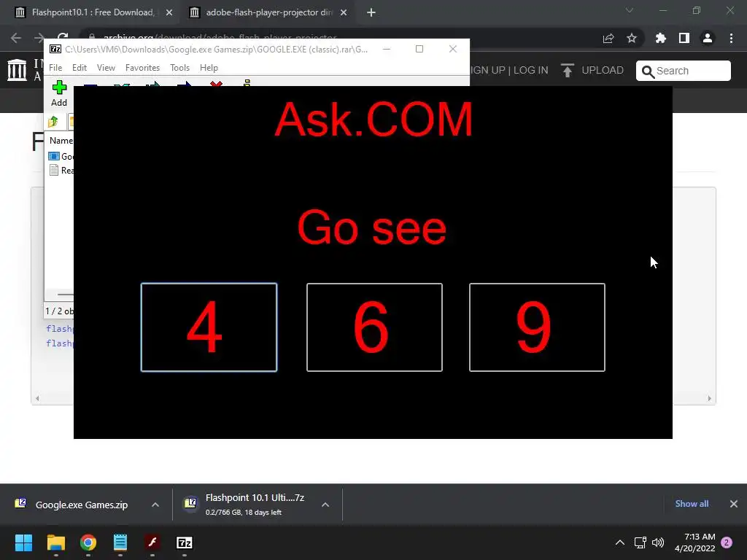Close the adobe-flash-player-projector tab
Image resolution: width=747 pixels, height=560 pixels.
tap(344, 12)
